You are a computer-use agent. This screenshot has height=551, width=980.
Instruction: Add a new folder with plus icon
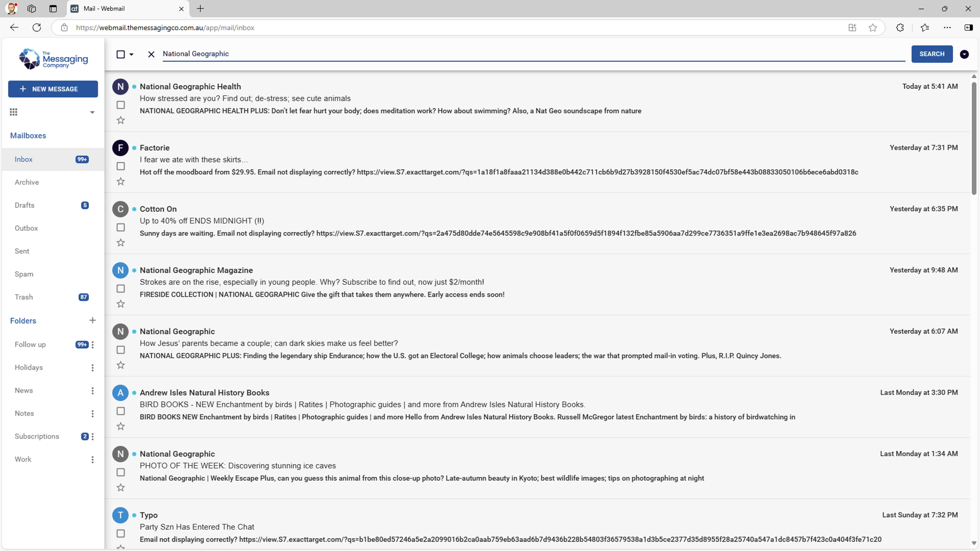tap(92, 321)
